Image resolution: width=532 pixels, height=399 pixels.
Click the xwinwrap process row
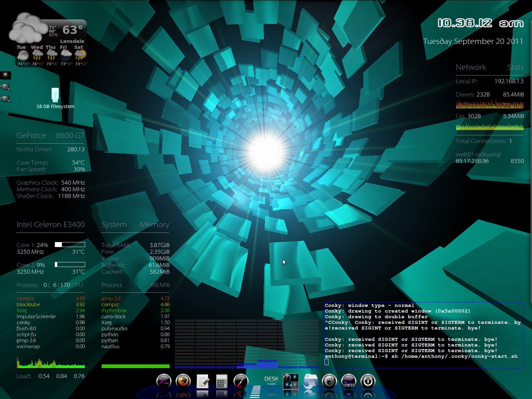pyautogui.click(x=51, y=346)
